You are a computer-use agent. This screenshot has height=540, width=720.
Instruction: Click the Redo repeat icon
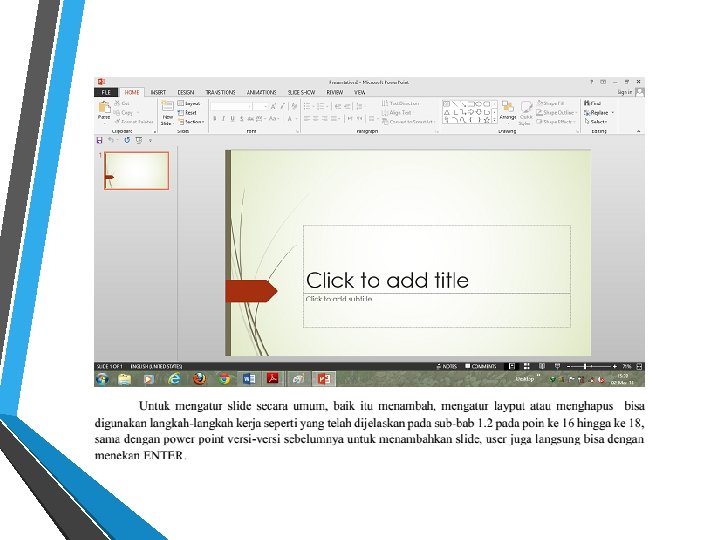(x=127, y=140)
